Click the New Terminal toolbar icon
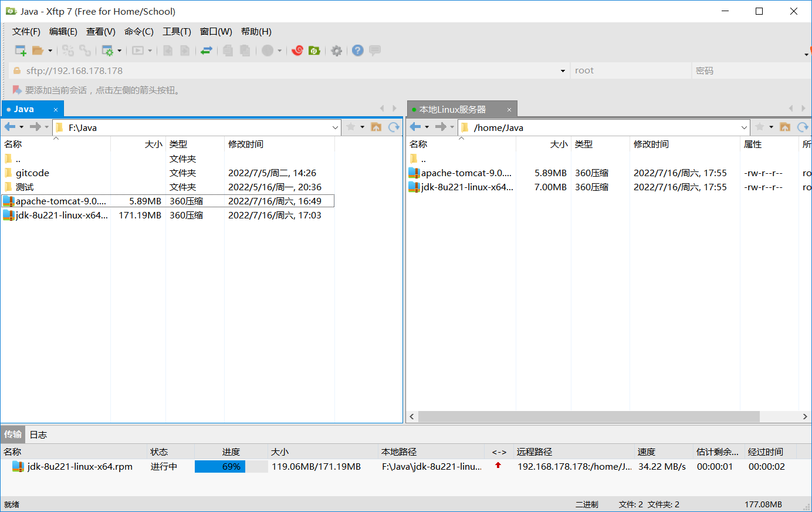 tap(138, 50)
